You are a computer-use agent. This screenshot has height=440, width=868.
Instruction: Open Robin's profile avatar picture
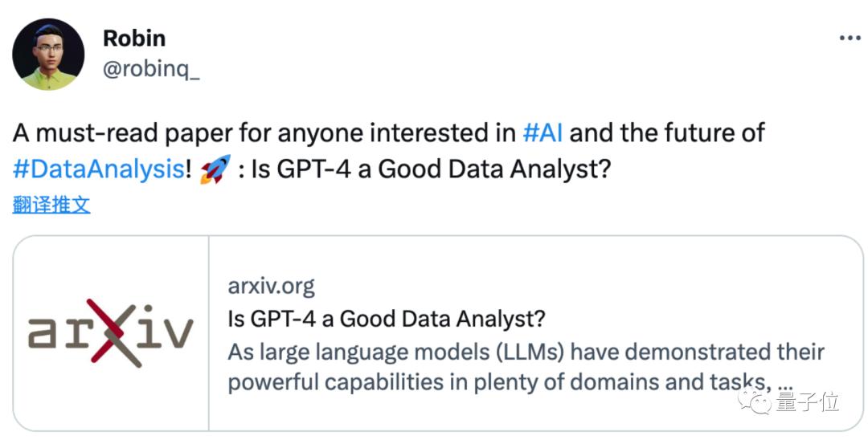coord(48,54)
